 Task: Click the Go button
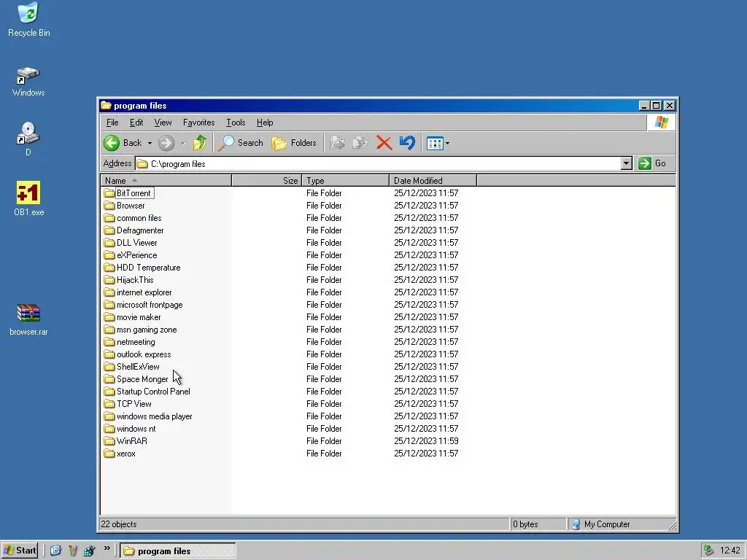tap(652, 163)
